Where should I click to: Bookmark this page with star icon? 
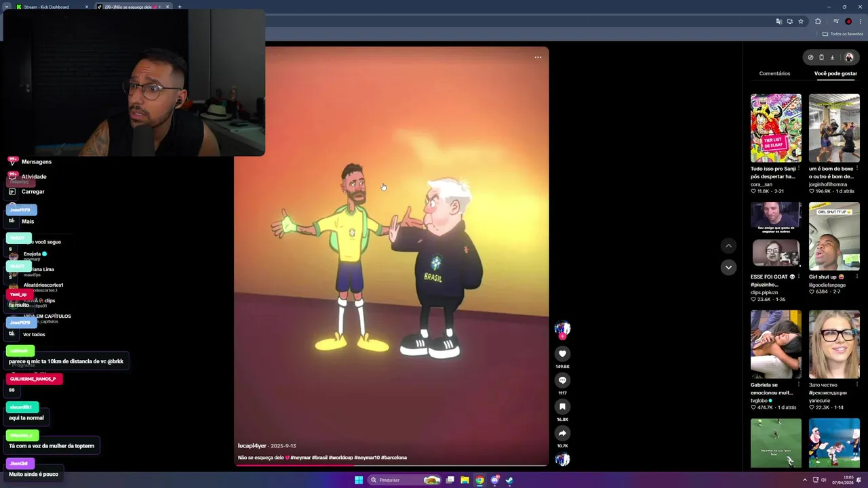[801, 21]
